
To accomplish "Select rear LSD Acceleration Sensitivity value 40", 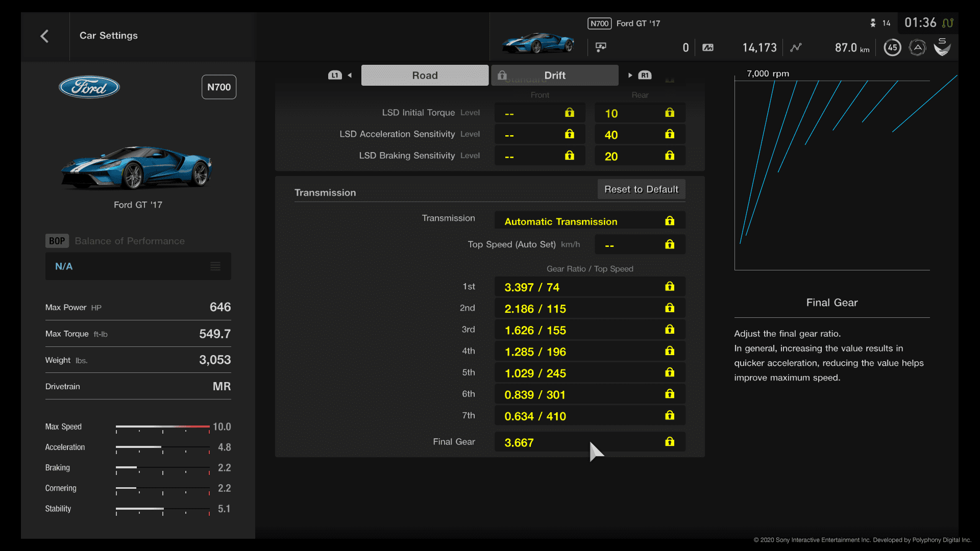I will point(640,135).
